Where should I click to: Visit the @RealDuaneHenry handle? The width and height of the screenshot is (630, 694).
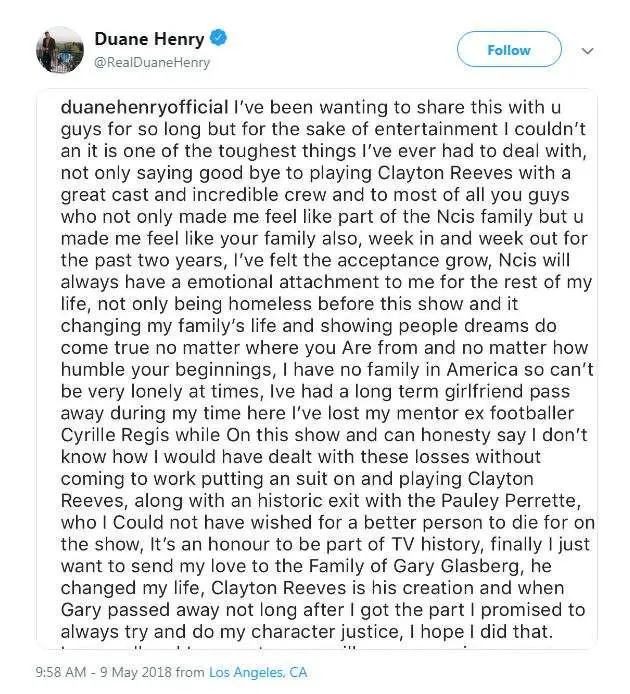[152, 62]
